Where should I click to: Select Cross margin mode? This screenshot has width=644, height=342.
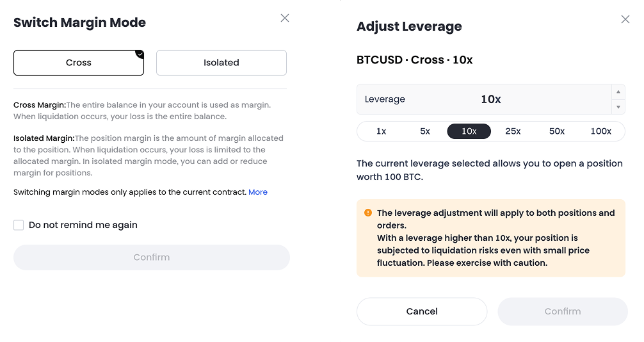tap(79, 63)
